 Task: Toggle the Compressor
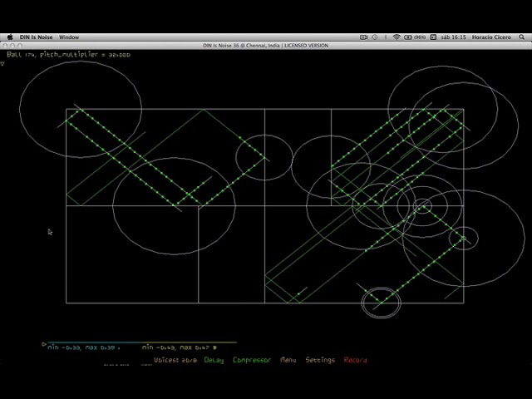point(252,360)
